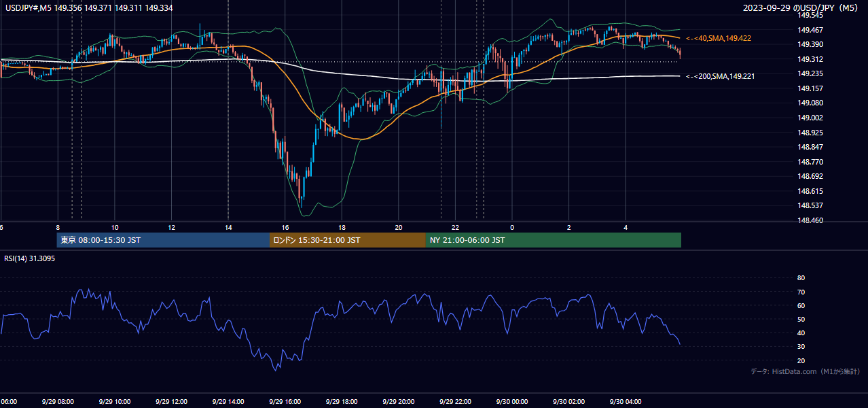Click the price axis label 148.615
The width and height of the screenshot is (868, 408).
click(810, 191)
